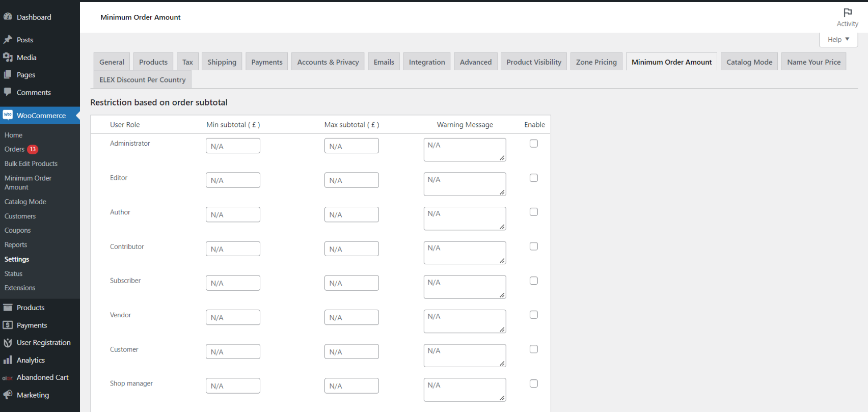The width and height of the screenshot is (868, 412).
Task: Click the Posts pushpin icon
Action: coord(8,40)
